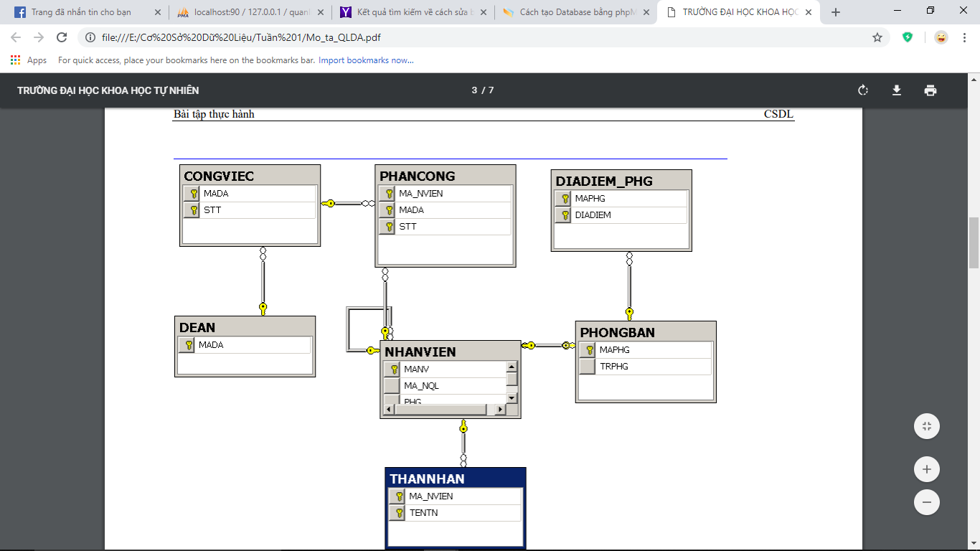980x551 pixels.
Task: Close the Cách tạo Database tab
Action: (x=645, y=12)
